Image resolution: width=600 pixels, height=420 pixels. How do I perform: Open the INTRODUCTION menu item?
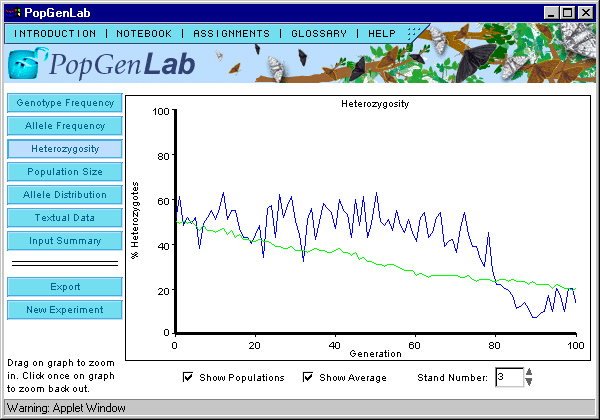[x=55, y=34]
